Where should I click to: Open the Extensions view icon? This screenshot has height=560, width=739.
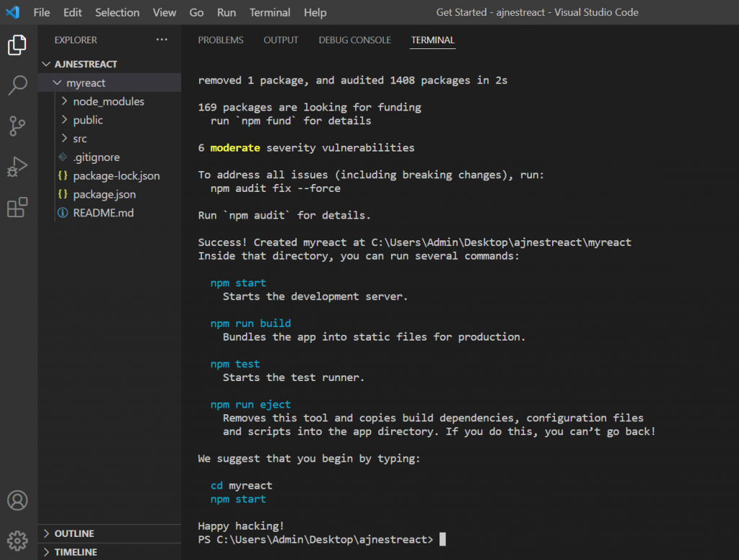point(17,207)
